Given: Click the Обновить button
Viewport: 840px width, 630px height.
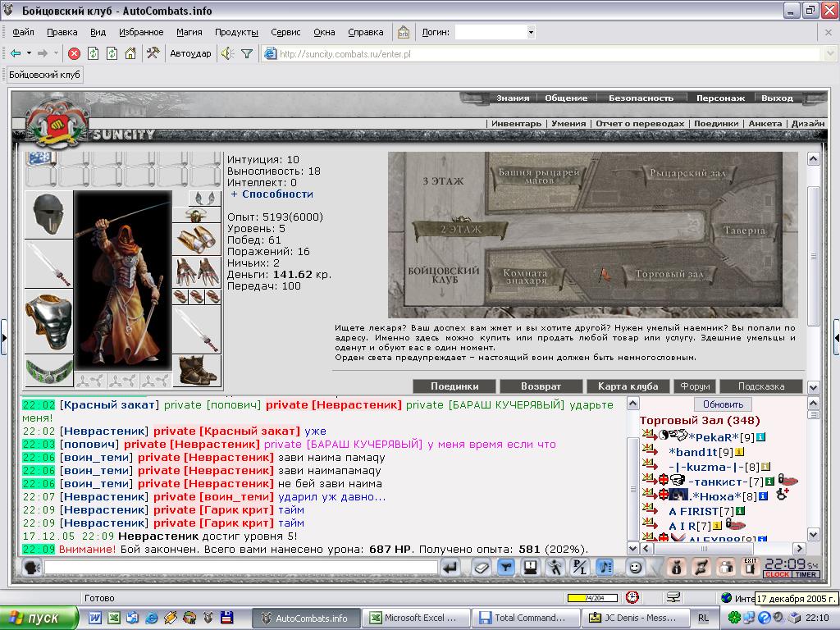Looking at the screenshot, I should [x=723, y=404].
